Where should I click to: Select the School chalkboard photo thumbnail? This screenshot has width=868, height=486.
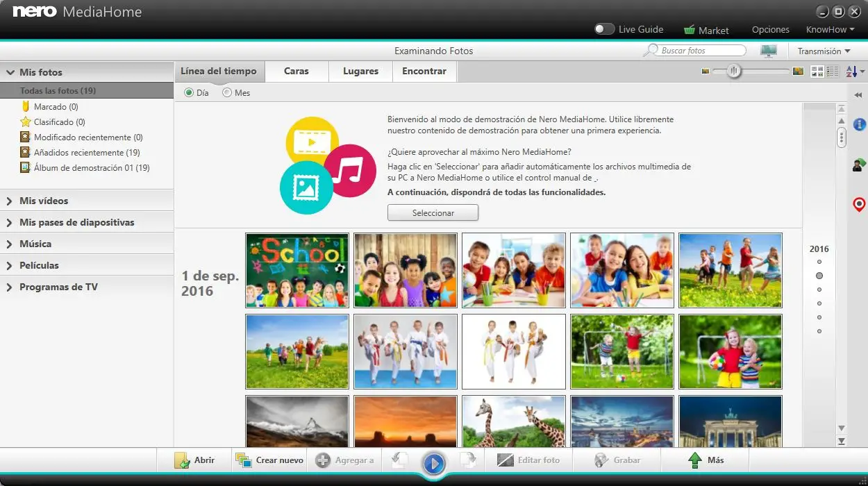pyautogui.click(x=297, y=270)
